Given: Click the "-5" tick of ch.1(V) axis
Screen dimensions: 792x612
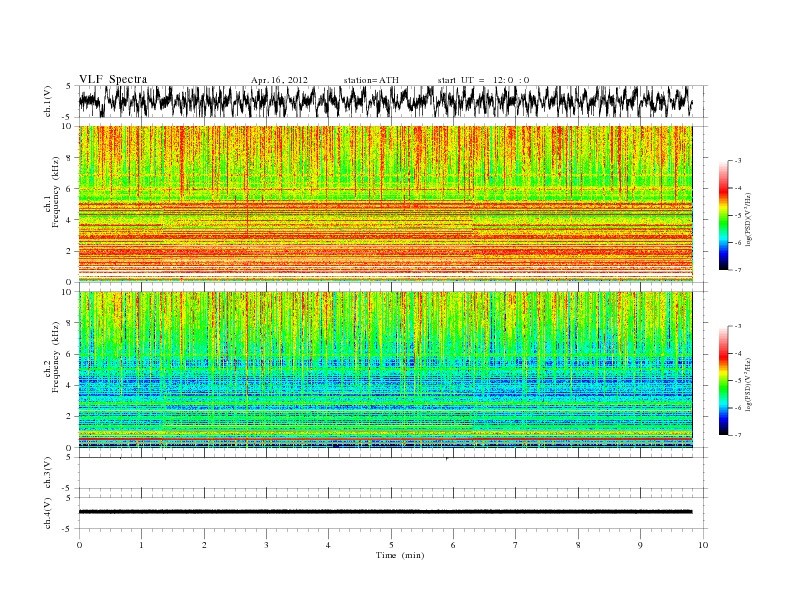Looking at the screenshot, I should pyautogui.click(x=67, y=117).
